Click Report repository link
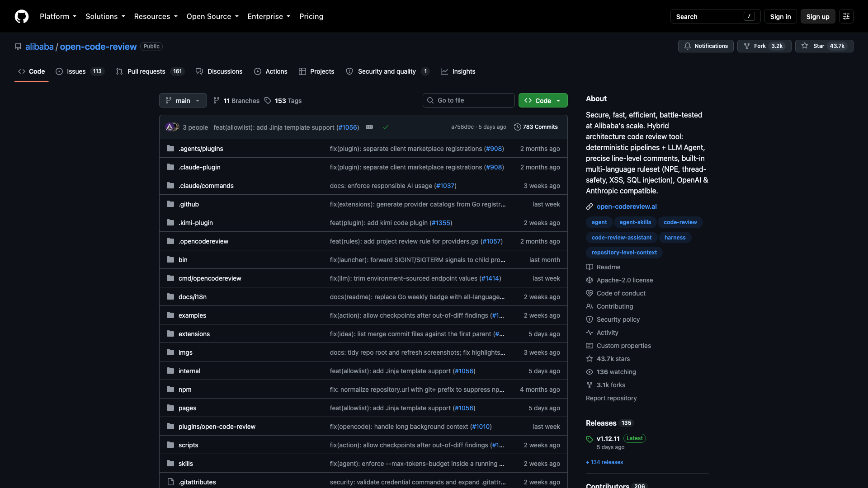This screenshot has width=868, height=488. [x=611, y=398]
